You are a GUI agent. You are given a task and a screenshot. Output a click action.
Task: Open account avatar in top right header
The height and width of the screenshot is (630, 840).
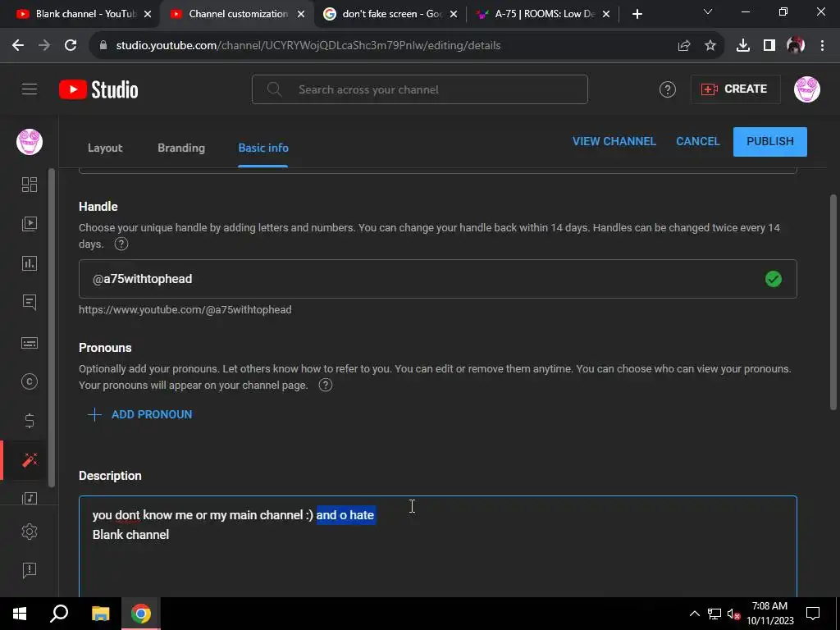tap(807, 89)
